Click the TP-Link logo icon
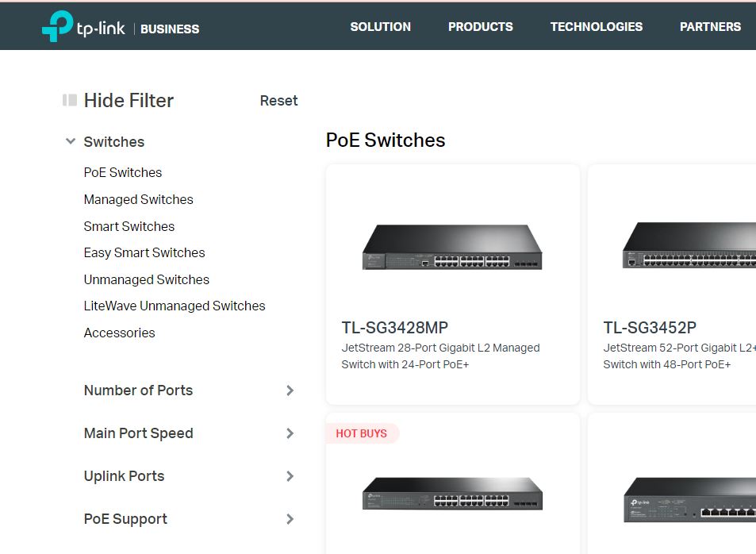The height and width of the screenshot is (554, 756). pyautogui.click(x=57, y=26)
